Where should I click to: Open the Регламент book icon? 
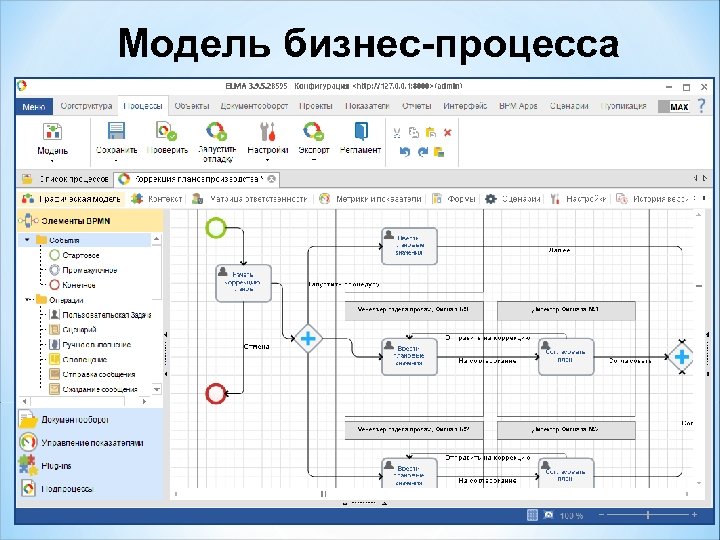point(361,131)
